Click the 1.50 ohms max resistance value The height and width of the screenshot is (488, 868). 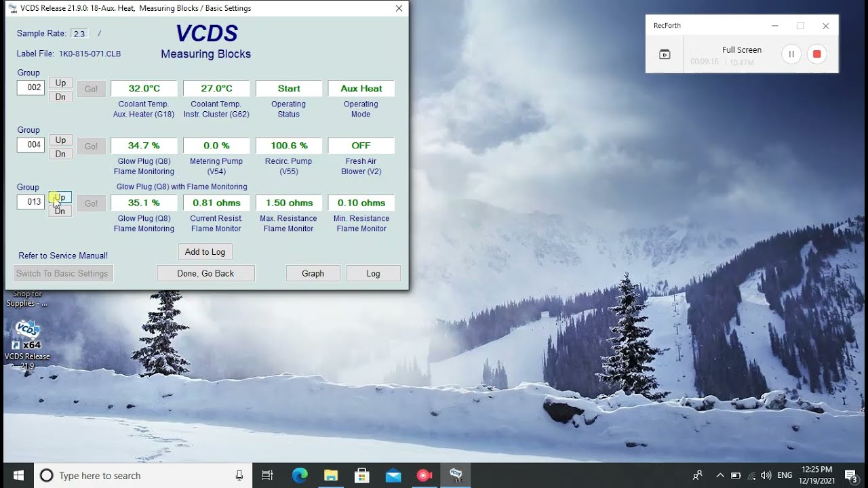[289, 203]
